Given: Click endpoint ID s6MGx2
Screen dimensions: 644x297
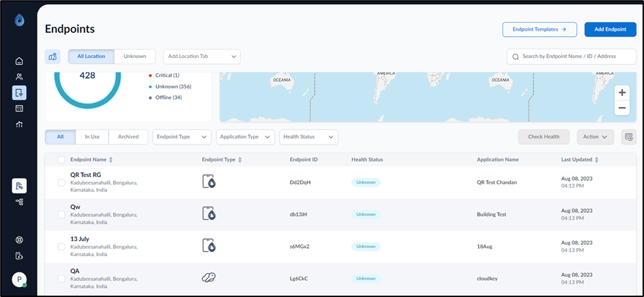Looking at the screenshot, I should point(299,246).
